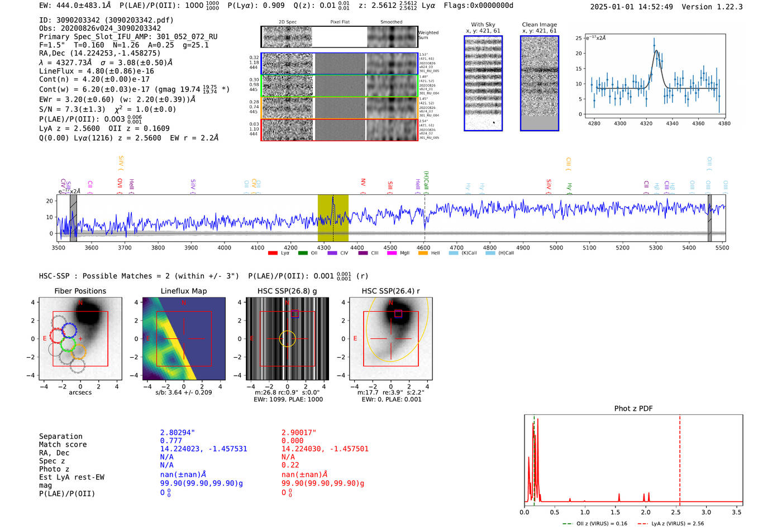Select the red-bordered 2D spectrum row
The image size is (782, 532).
click(340, 130)
